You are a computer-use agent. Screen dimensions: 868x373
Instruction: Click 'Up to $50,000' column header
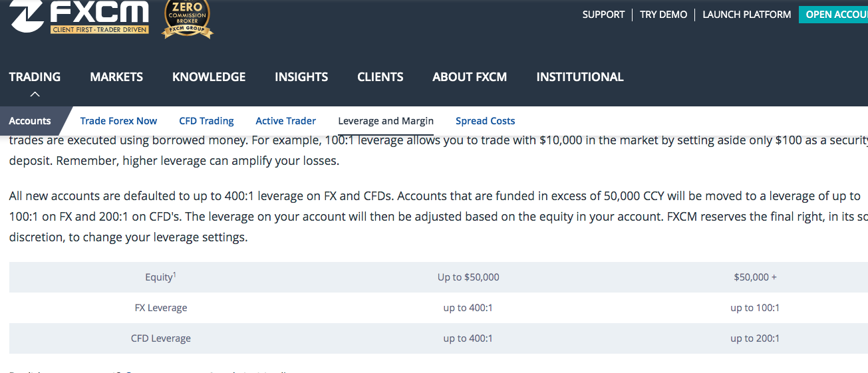pyautogui.click(x=468, y=277)
